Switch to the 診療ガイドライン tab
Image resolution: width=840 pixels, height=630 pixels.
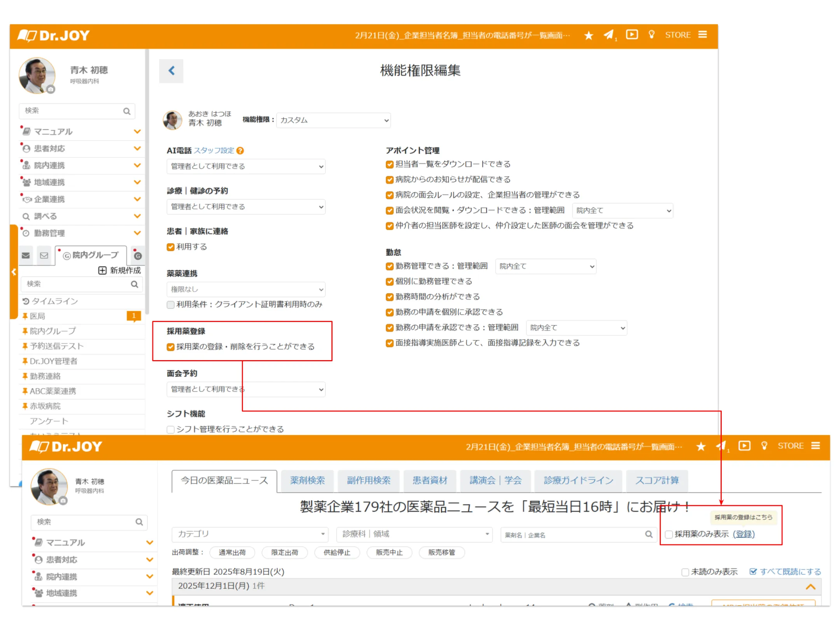pos(578,480)
